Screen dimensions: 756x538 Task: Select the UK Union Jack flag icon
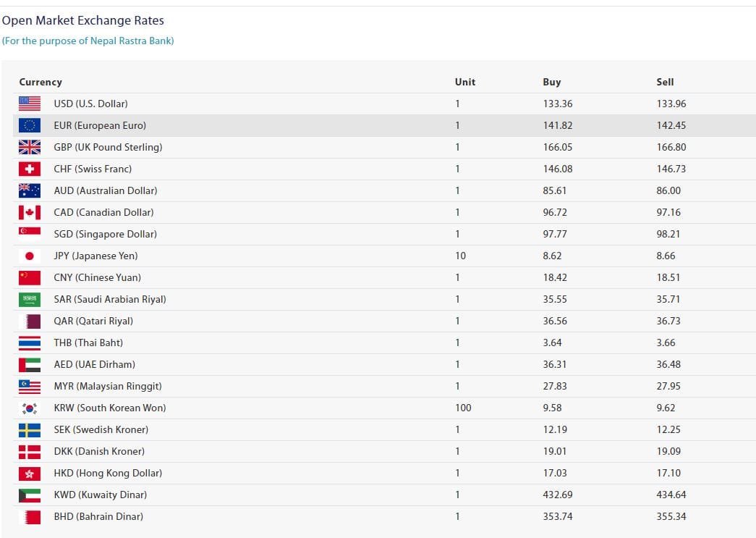click(30, 147)
